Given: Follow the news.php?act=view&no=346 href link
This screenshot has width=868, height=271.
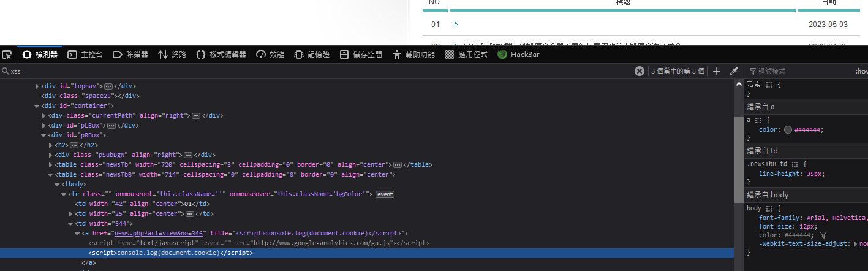Looking at the screenshot, I should (159, 234).
